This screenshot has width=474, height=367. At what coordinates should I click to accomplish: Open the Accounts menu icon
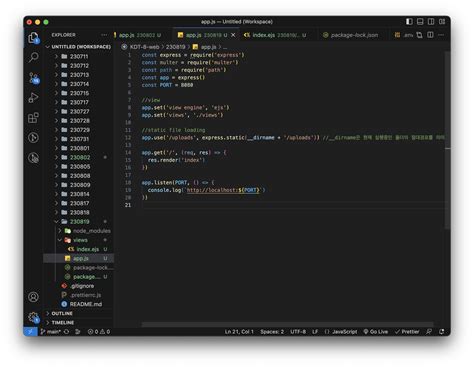pyautogui.click(x=33, y=297)
